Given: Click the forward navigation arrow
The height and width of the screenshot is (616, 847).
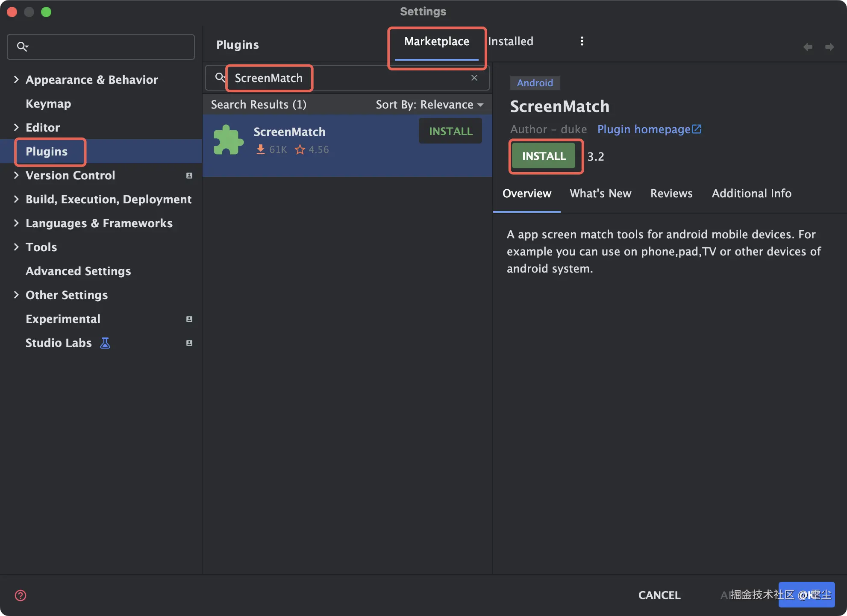Looking at the screenshot, I should tap(829, 47).
